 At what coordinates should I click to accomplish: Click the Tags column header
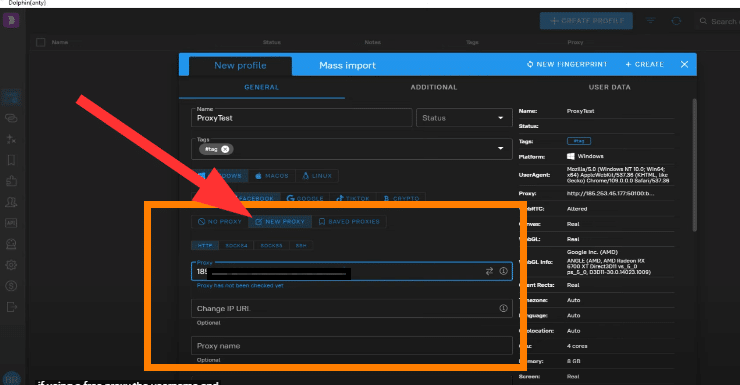coord(472,42)
